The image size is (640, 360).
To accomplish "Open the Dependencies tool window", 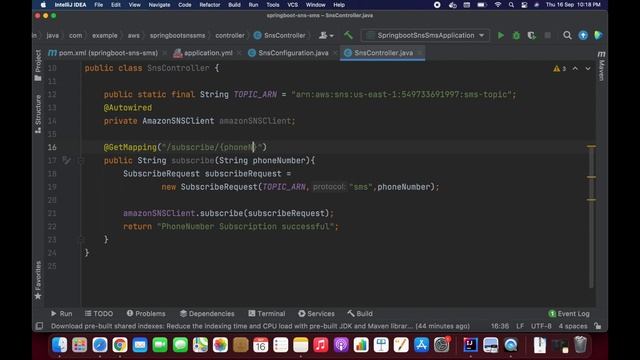I will pos(207,313).
